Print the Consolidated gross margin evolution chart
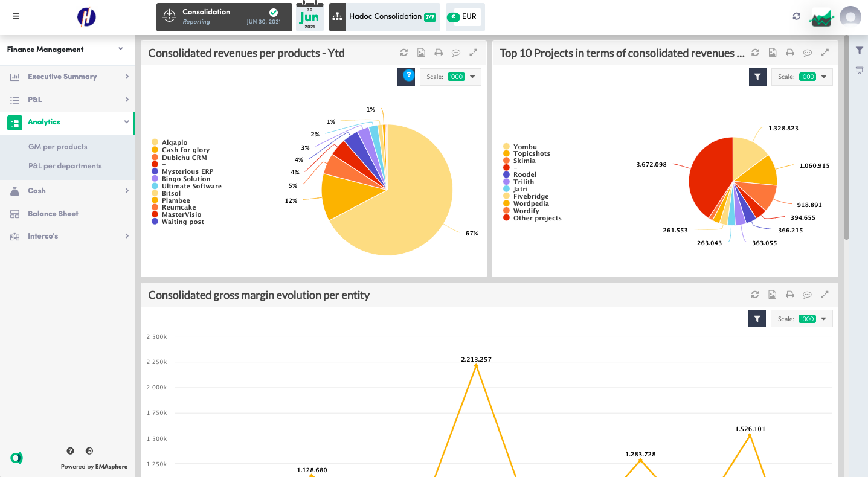 pyautogui.click(x=789, y=295)
